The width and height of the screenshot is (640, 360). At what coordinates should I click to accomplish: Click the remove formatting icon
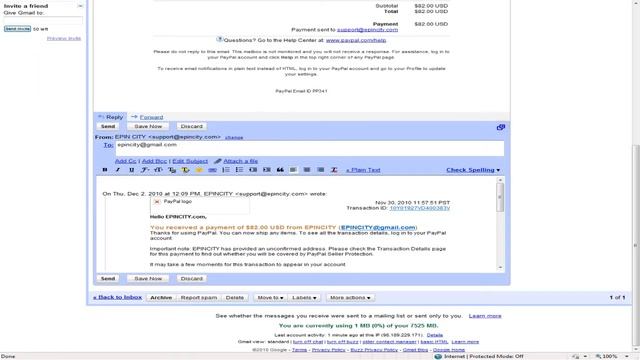[x=334, y=170]
